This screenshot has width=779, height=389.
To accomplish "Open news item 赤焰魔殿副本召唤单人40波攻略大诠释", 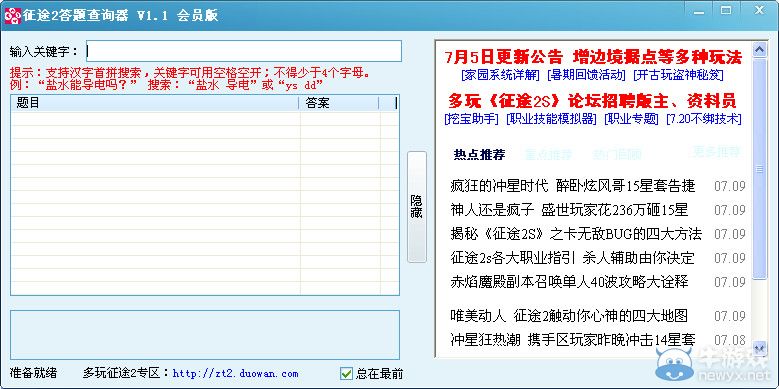I will pyautogui.click(x=569, y=282).
